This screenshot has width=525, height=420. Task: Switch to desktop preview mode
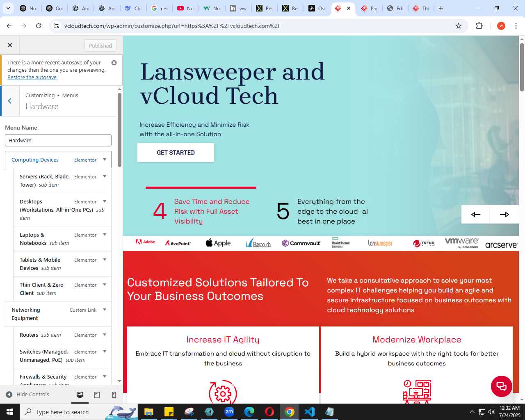point(80,395)
